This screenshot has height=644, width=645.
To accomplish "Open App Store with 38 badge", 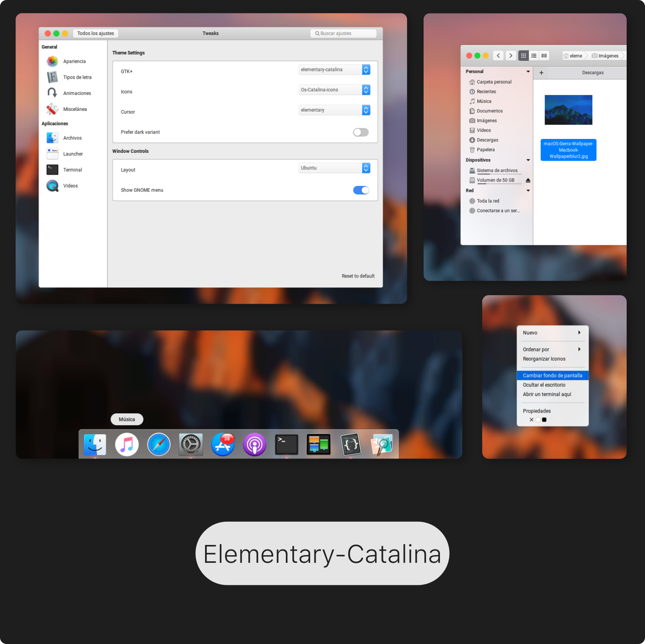I will click(223, 444).
